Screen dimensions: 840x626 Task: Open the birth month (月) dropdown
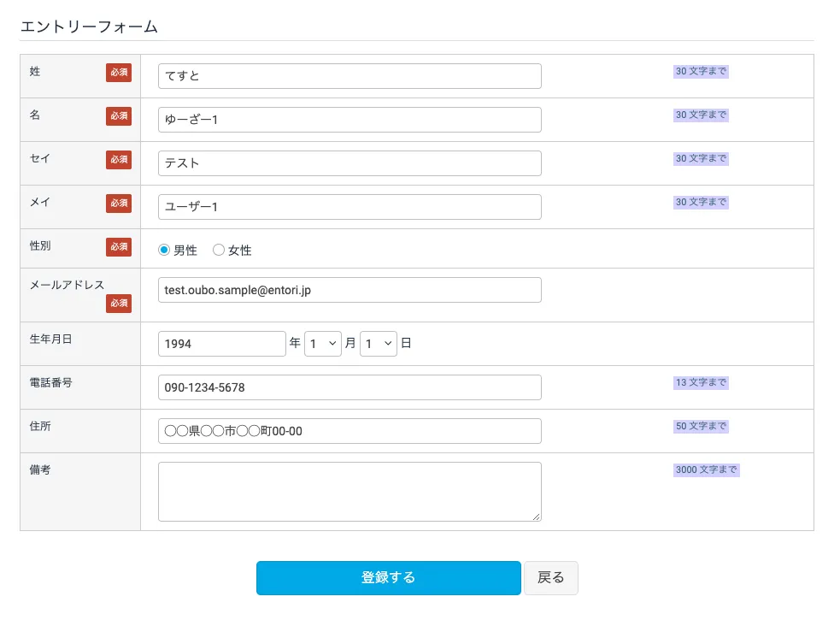[x=323, y=344]
